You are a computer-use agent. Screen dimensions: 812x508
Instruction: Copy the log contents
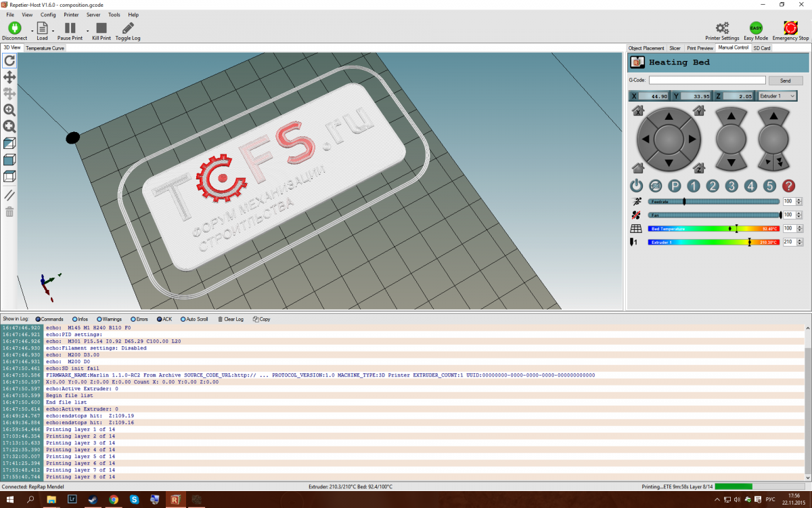click(262, 319)
